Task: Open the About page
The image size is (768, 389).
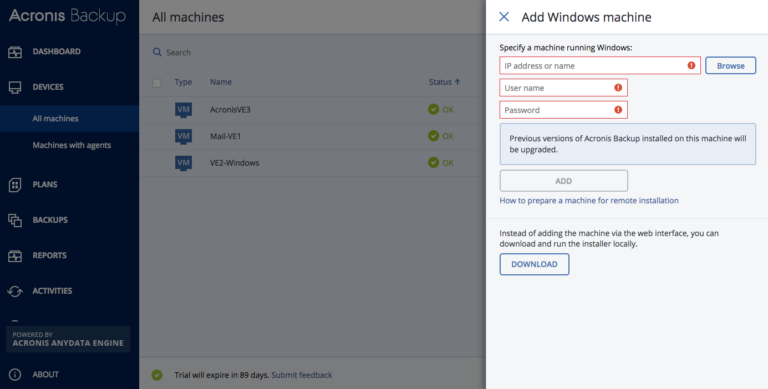Action: tap(46, 374)
